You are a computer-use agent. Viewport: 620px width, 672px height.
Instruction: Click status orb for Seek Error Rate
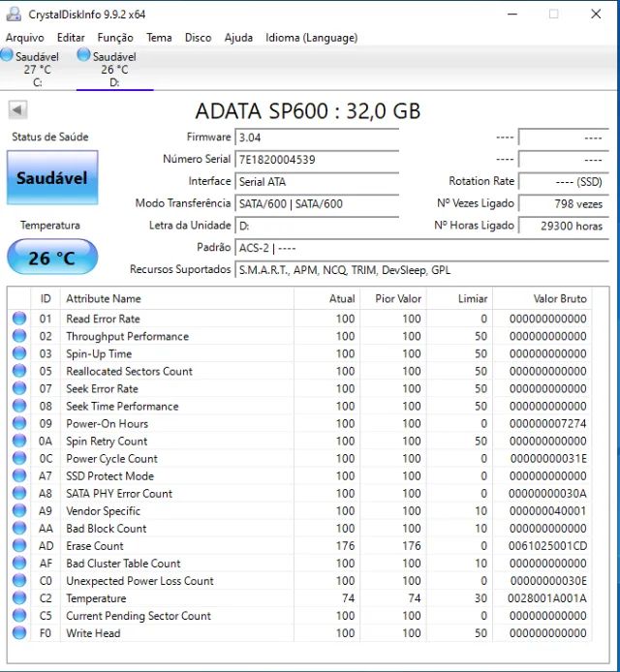19,388
